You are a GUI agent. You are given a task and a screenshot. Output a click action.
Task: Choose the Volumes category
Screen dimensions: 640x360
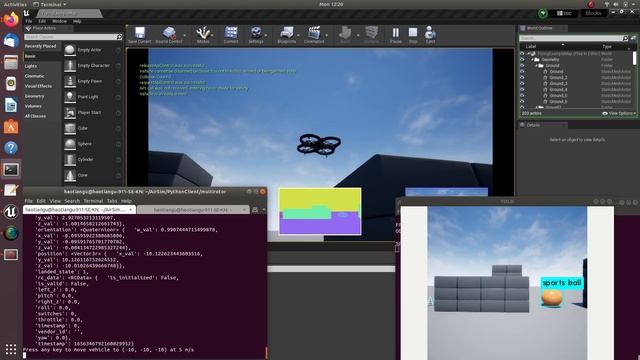(x=33, y=106)
